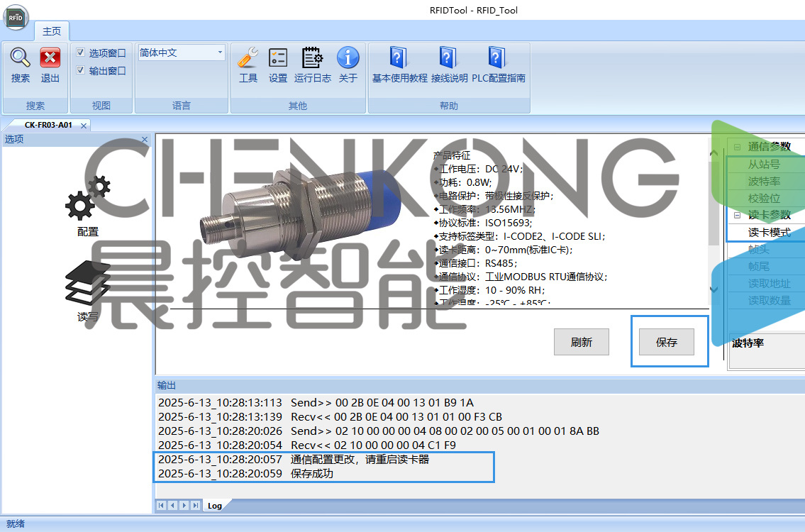Image resolution: width=805 pixels, height=532 pixels.
Task: Go to next log sheet arrow
Action: pyautogui.click(x=184, y=505)
